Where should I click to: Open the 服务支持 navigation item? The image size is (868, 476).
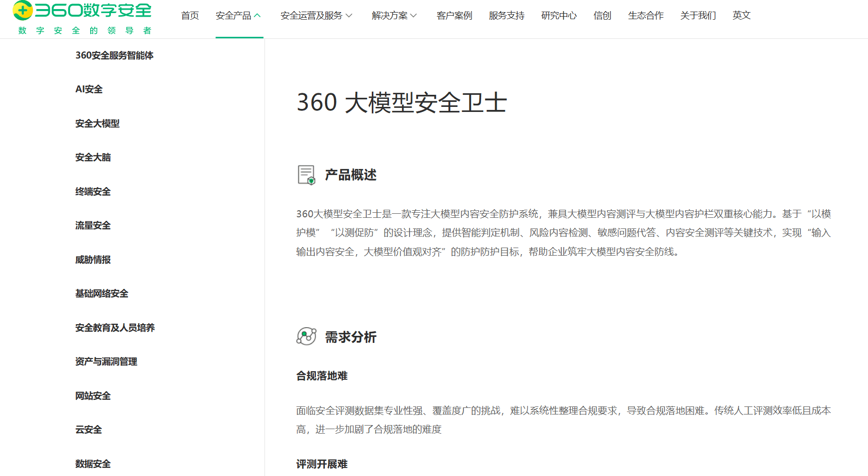(507, 16)
